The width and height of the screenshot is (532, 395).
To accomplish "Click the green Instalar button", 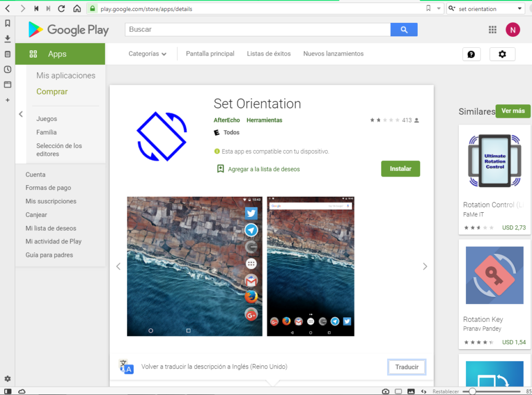I will pyautogui.click(x=400, y=169).
